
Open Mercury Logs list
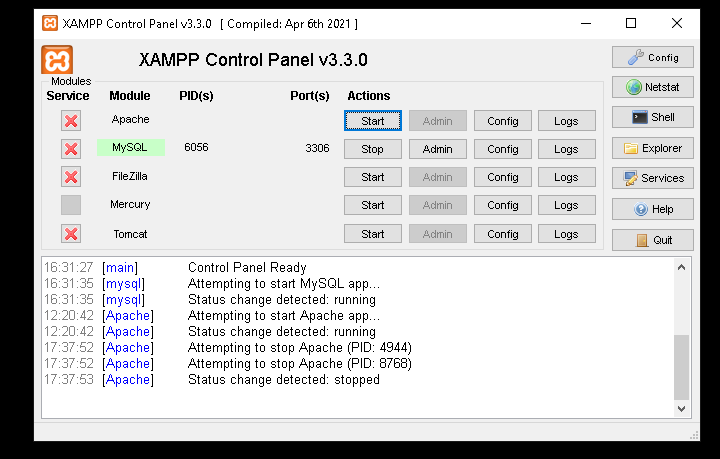click(x=567, y=205)
